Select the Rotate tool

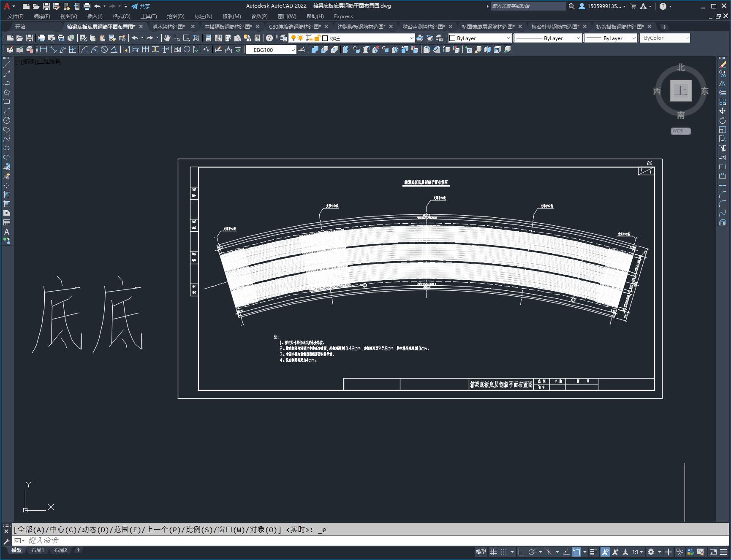pyautogui.click(x=723, y=120)
